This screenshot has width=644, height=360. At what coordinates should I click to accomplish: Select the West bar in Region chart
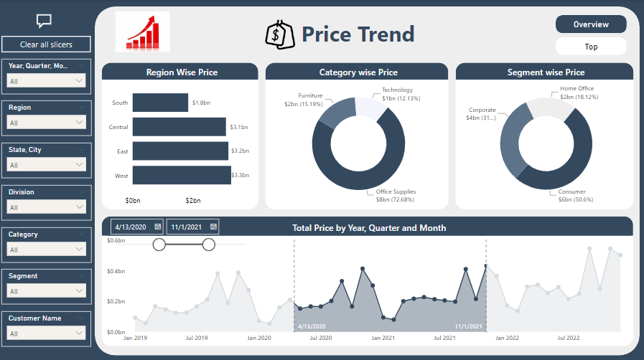point(180,175)
